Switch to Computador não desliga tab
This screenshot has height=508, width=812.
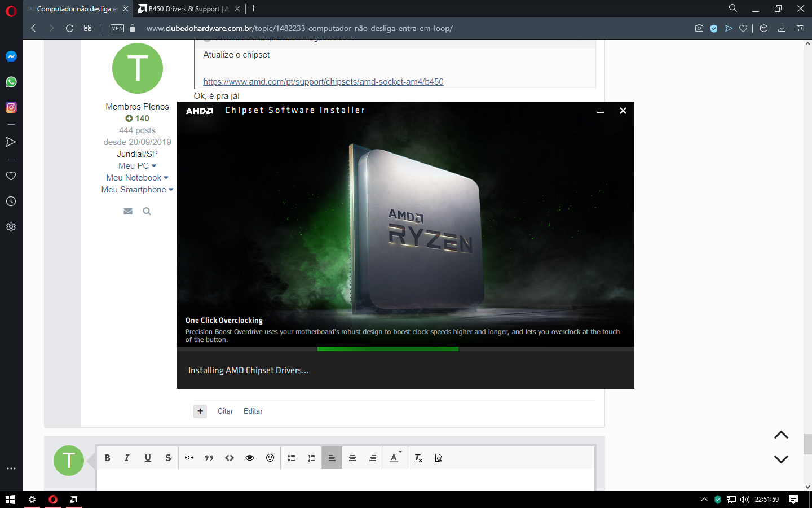pos(77,8)
